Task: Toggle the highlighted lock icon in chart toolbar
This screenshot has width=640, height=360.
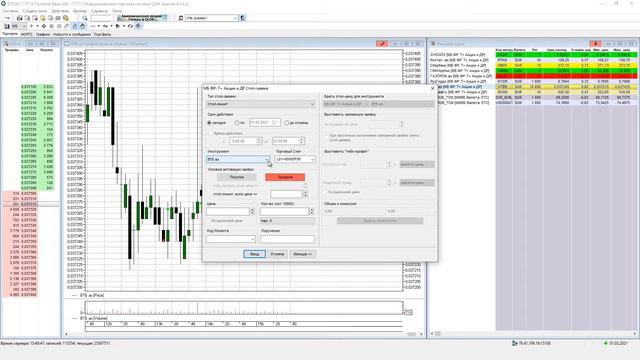Action: (x=75, y=26)
